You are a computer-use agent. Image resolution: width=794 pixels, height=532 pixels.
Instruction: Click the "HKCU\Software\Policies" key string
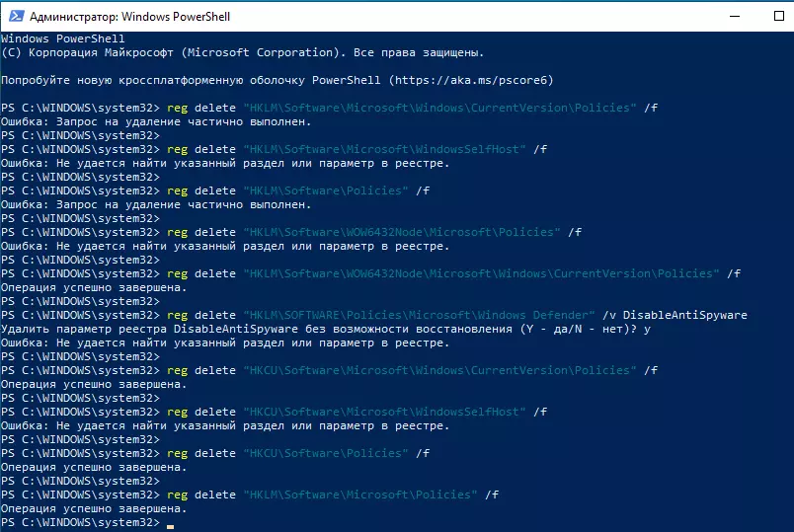click(x=324, y=453)
